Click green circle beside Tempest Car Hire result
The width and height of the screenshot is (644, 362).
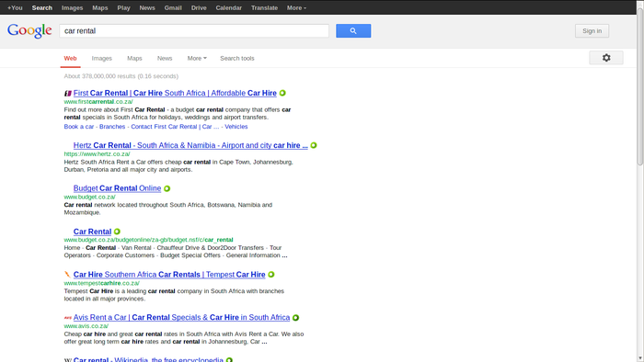(271, 275)
